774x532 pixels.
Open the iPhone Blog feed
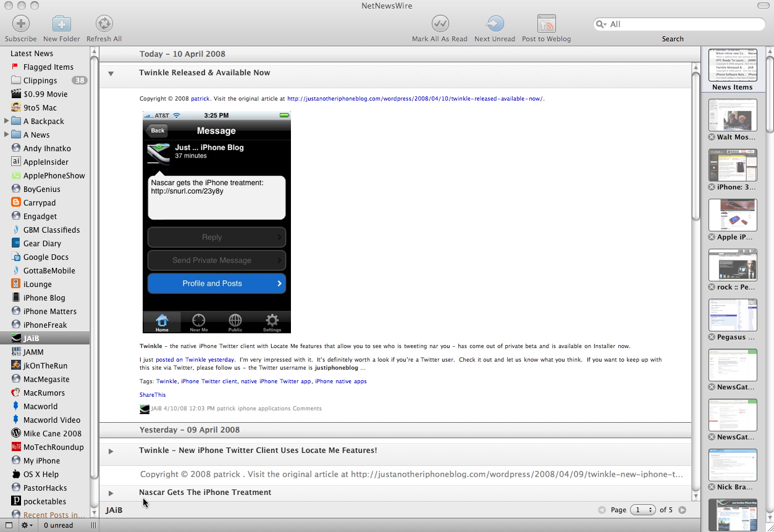[44, 297]
